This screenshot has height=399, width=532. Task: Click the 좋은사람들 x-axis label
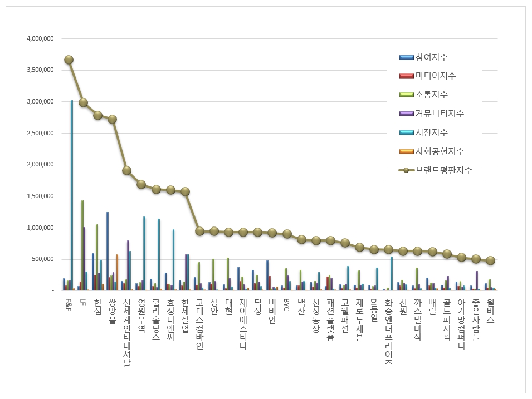tap(476, 319)
